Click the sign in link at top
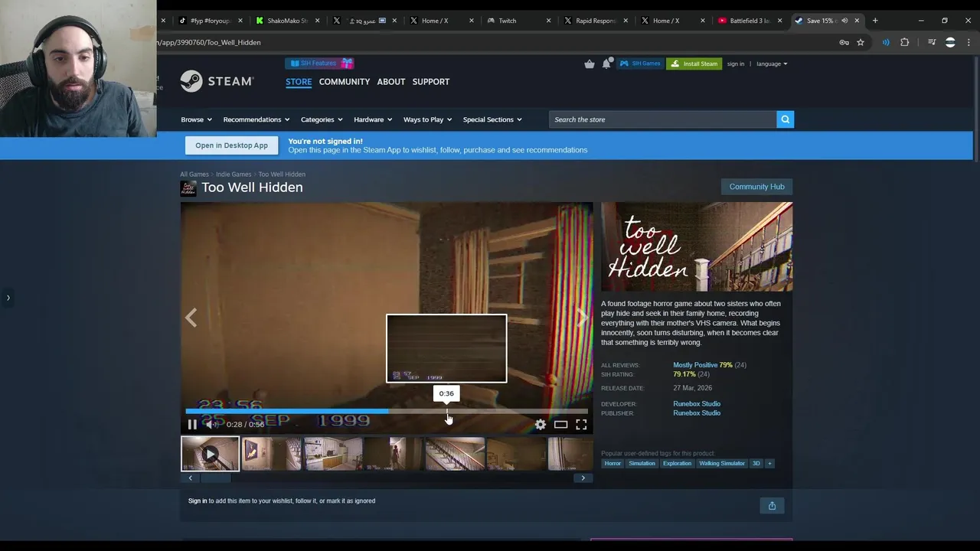The width and height of the screenshot is (980, 551). point(736,64)
